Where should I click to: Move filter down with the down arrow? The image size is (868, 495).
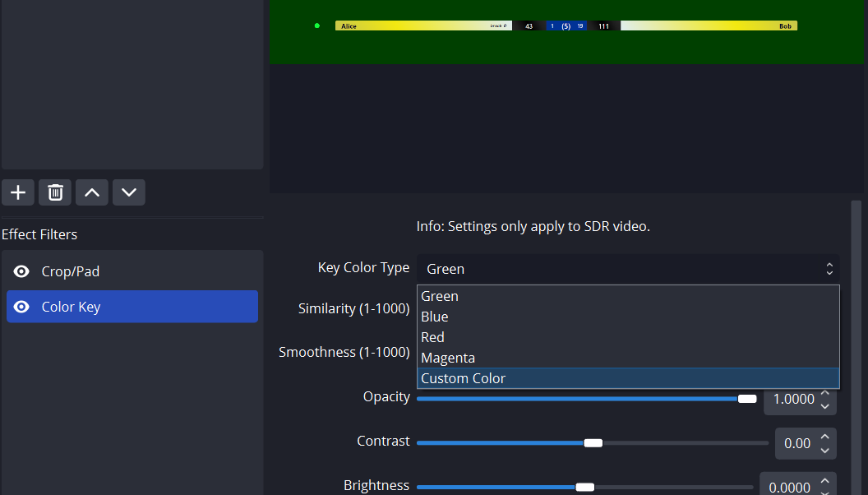click(x=129, y=192)
